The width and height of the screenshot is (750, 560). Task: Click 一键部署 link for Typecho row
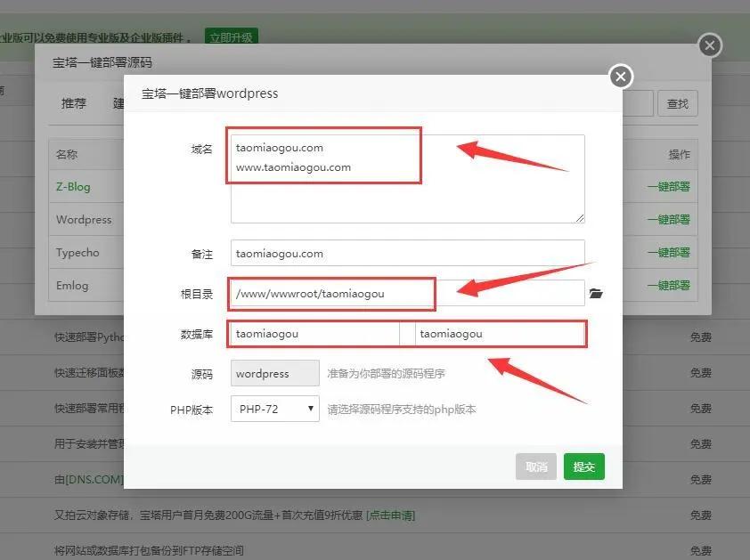pyautogui.click(x=669, y=253)
